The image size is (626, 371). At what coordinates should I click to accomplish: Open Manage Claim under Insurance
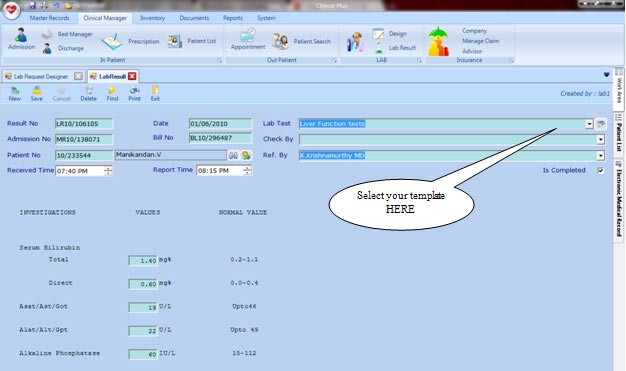pos(481,41)
